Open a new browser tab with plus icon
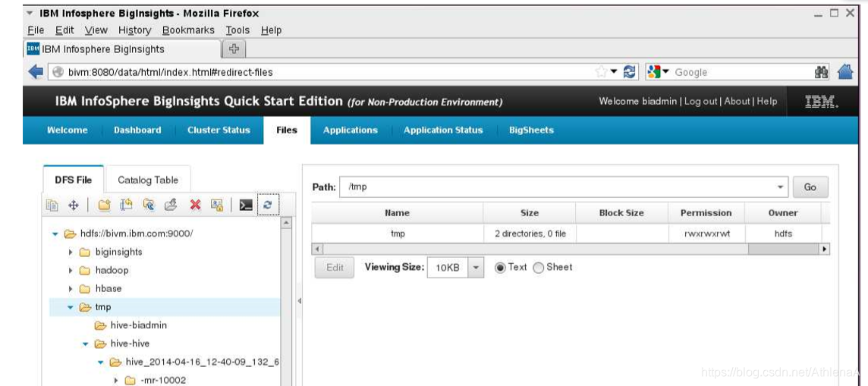868x386 pixels. [x=234, y=49]
